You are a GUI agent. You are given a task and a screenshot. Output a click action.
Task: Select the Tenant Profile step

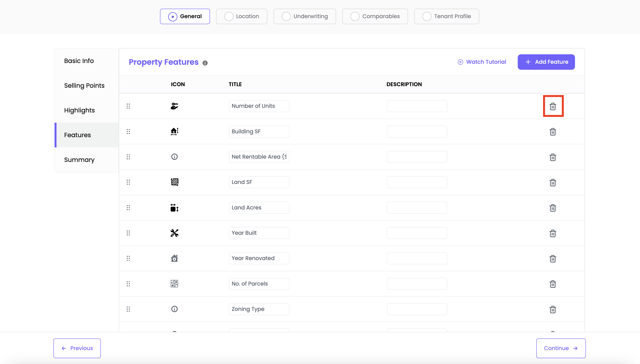point(446,16)
